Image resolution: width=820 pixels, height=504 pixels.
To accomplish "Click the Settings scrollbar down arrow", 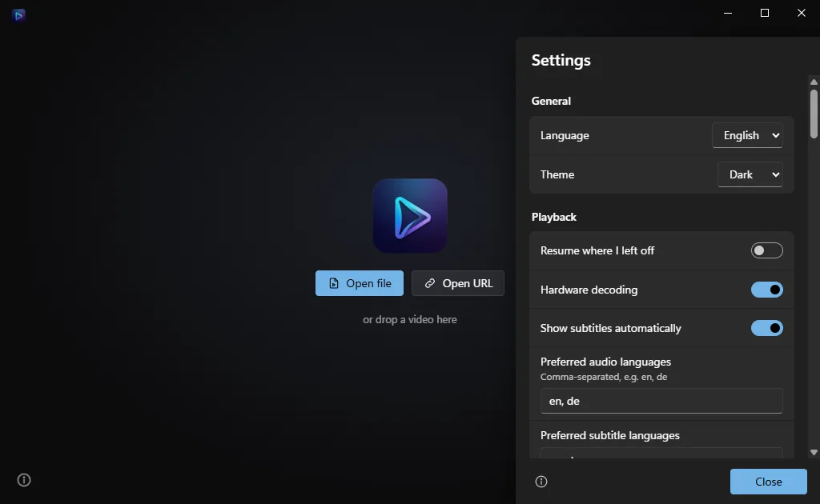I will point(814,453).
